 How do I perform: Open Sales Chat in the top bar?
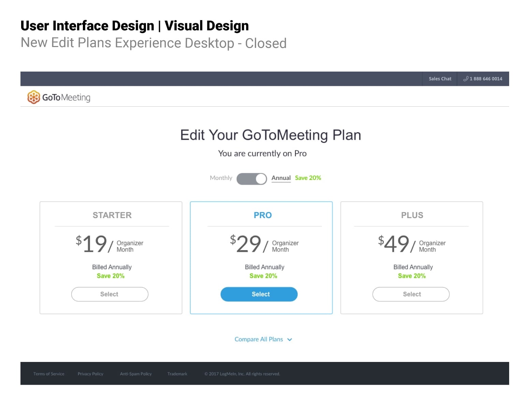tap(440, 79)
